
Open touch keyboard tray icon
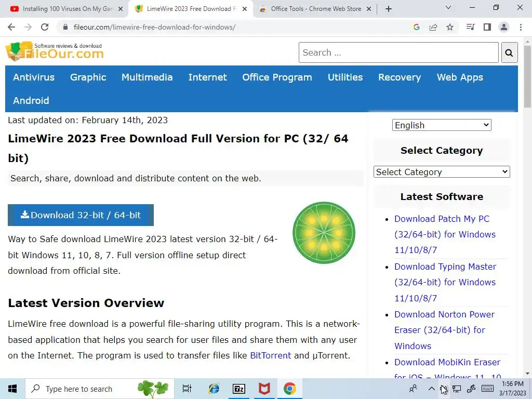coord(487,389)
